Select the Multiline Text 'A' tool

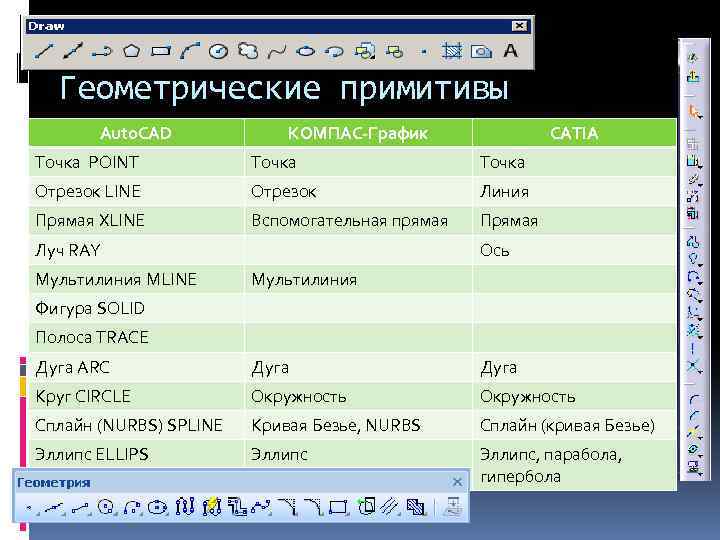510,51
